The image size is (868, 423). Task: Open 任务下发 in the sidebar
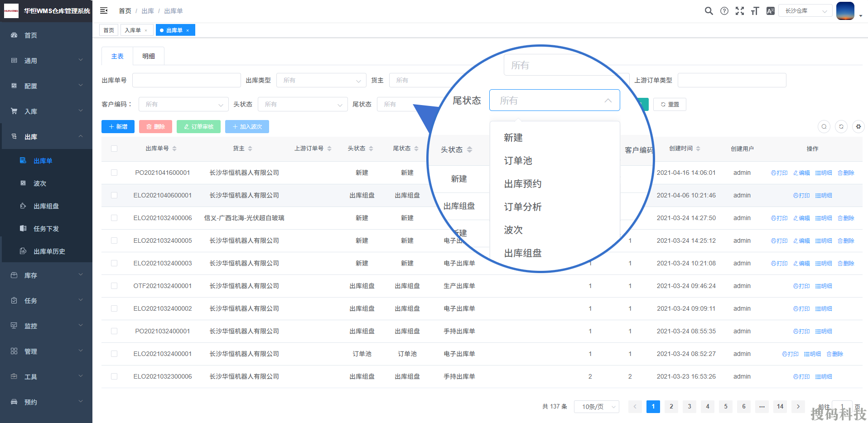(x=46, y=229)
